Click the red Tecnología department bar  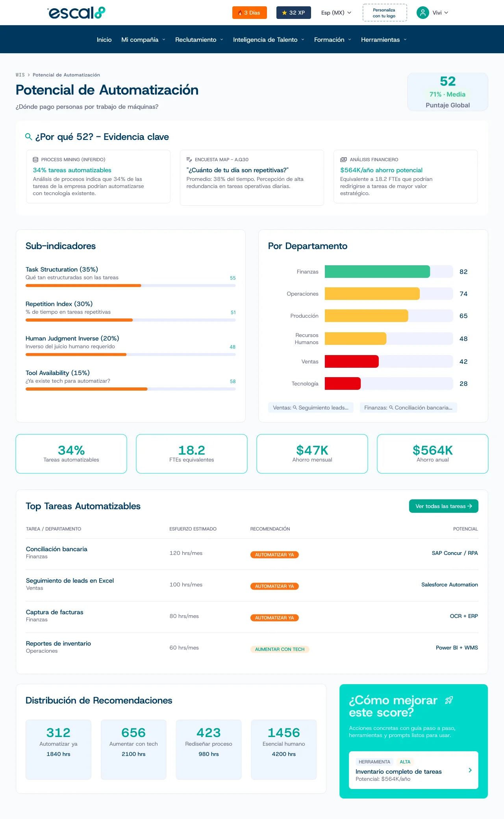[343, 383]
